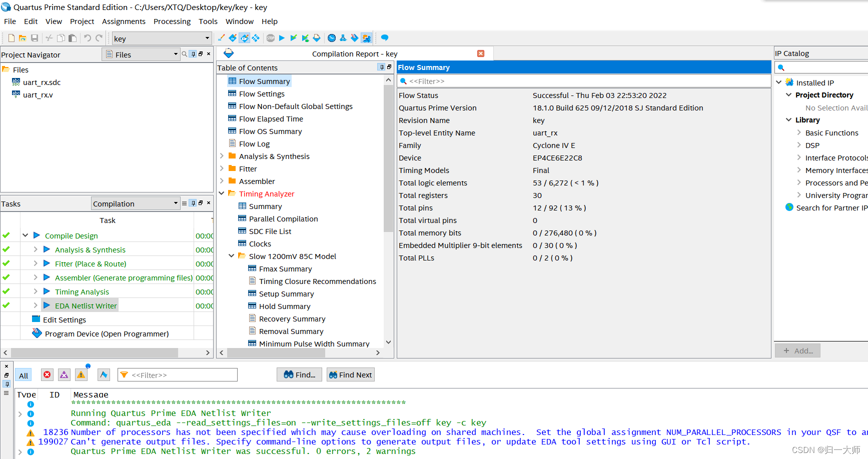Click the search icon in Project Navigator
868x459 pixels.
pyautogui.click(x=185, y=54)
